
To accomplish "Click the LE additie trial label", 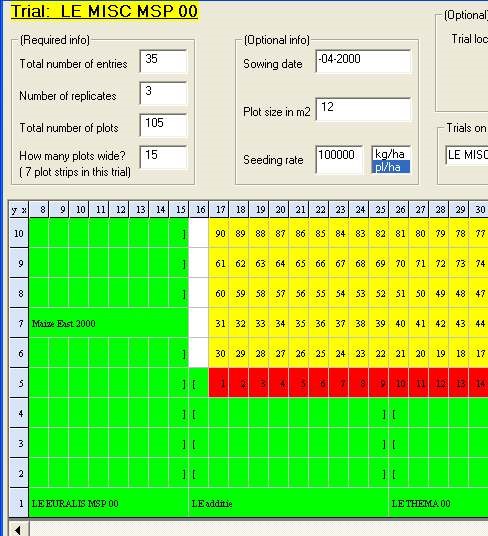I will click(x=212, y=504).
